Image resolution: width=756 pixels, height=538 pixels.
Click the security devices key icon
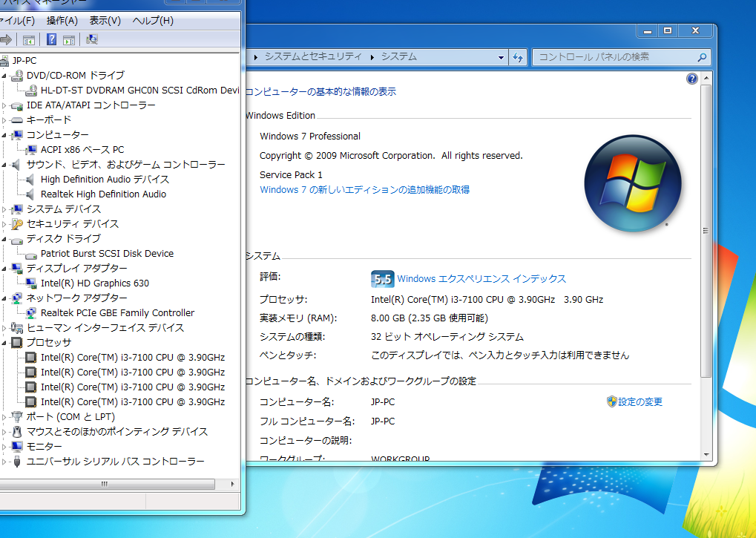pyautogui.click(x=17, y=224)
